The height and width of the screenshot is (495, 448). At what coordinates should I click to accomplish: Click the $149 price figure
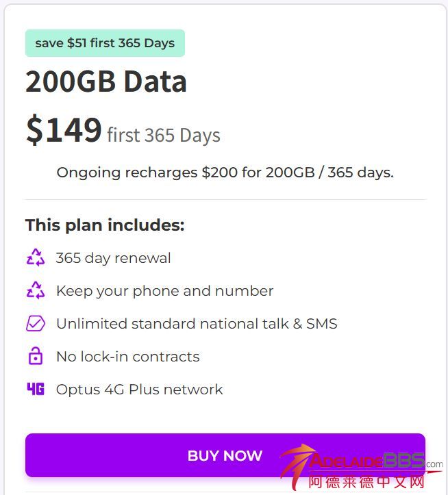(x=64, y=129)
